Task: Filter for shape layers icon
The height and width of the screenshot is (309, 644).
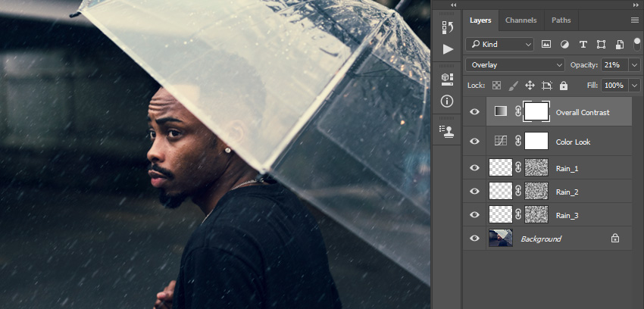Action: [601, 45]
